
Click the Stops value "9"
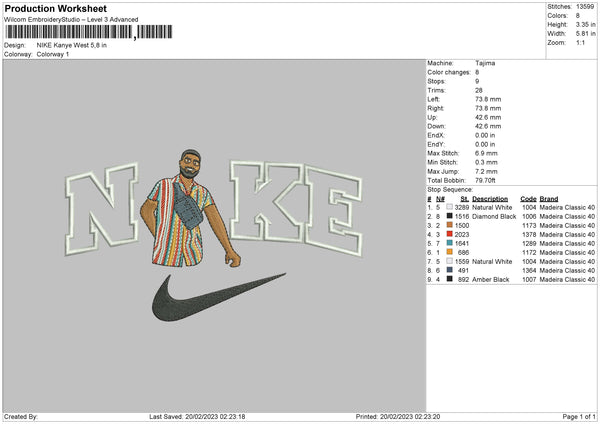[477, 81]
